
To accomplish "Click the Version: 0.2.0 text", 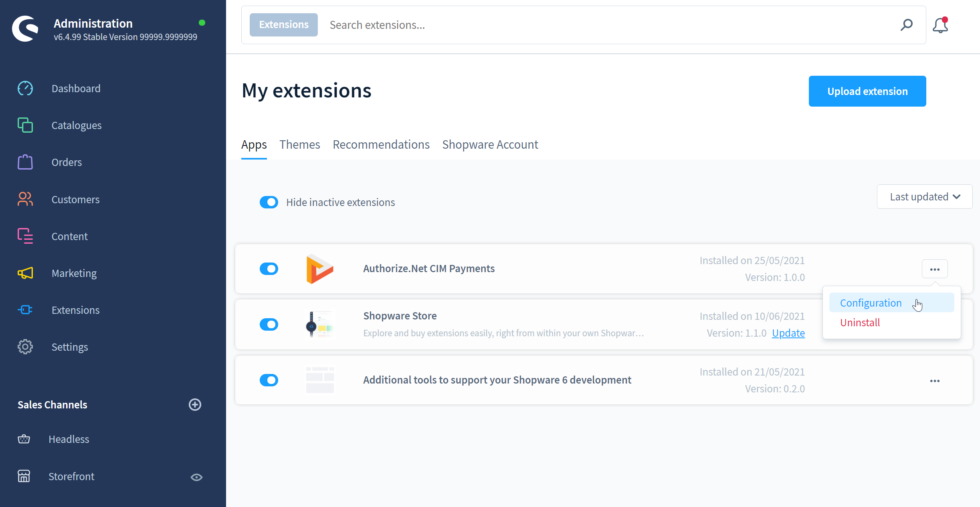I will pos(775,389).
